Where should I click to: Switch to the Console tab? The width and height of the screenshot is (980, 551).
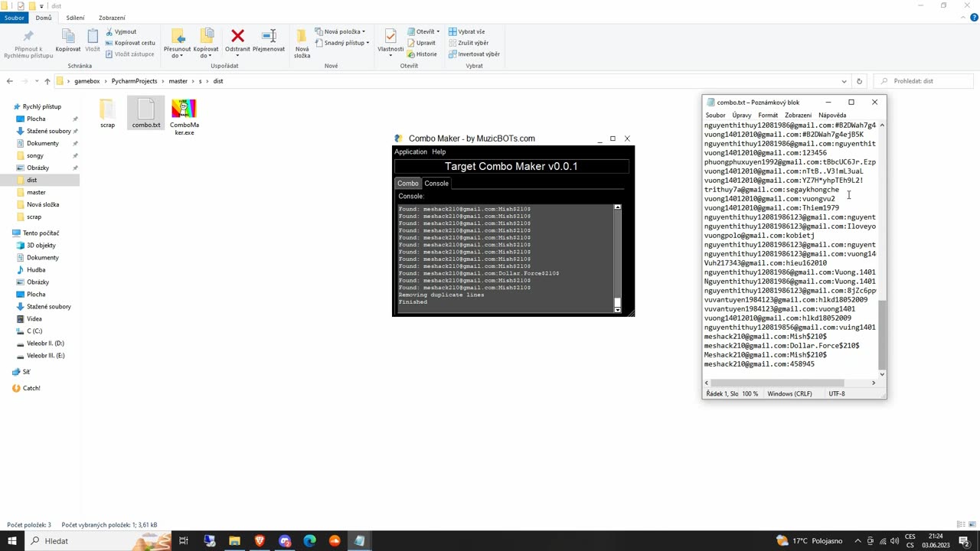tap(436, 184)
